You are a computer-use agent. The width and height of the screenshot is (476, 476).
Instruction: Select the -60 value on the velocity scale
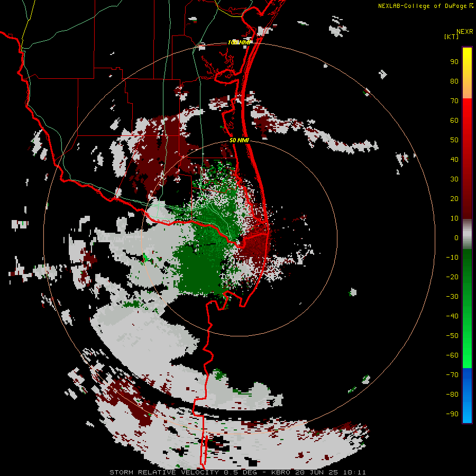point(452,355)
